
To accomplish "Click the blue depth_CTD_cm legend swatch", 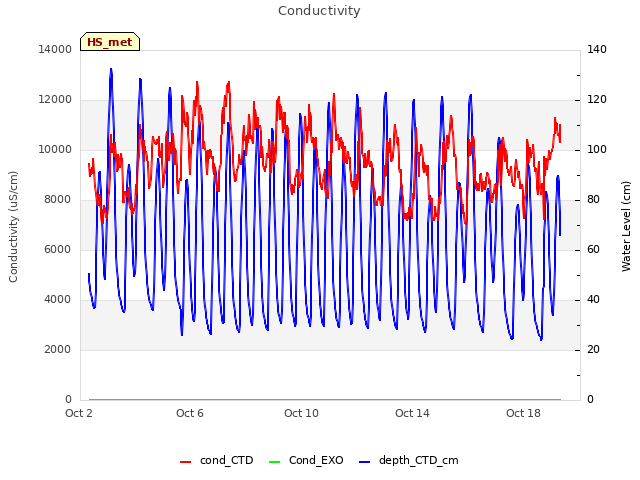I will [x=364, y=462].
